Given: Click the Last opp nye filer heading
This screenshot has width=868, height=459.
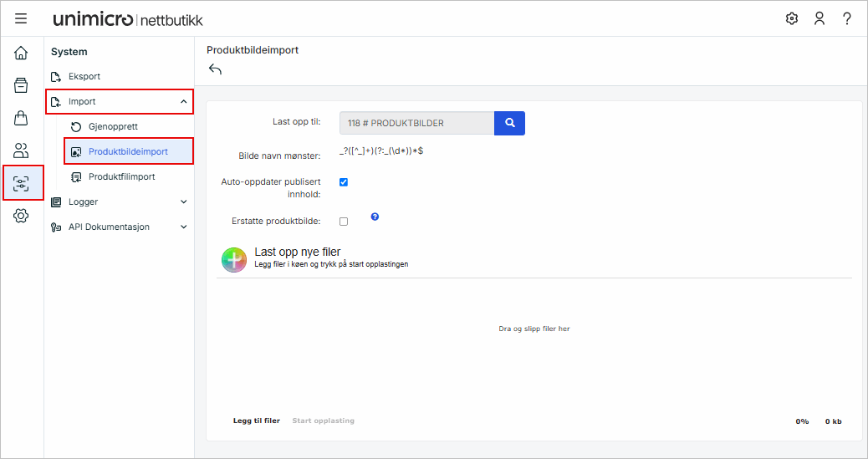Looking at the screenshot, I should [297, 252].
